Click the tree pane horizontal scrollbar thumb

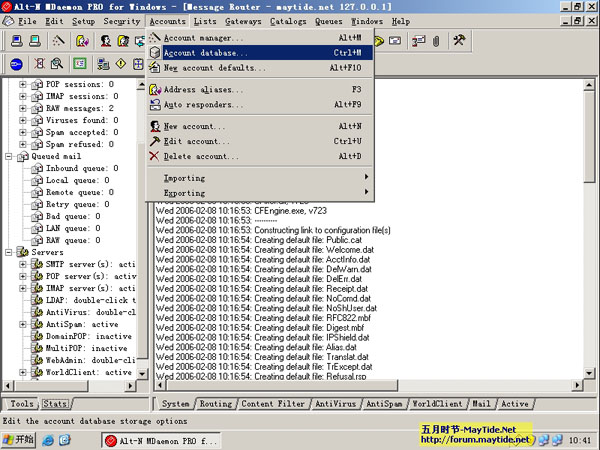pyautogui.click(x=51, y=386)
